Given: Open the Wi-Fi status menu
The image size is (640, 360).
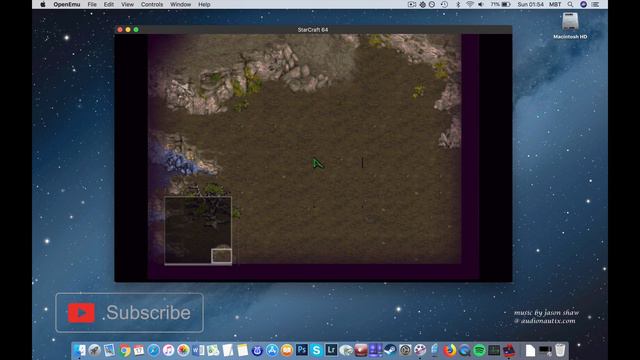Looking at the screenshot, I should pyautogui.click(x=470, y=4).
